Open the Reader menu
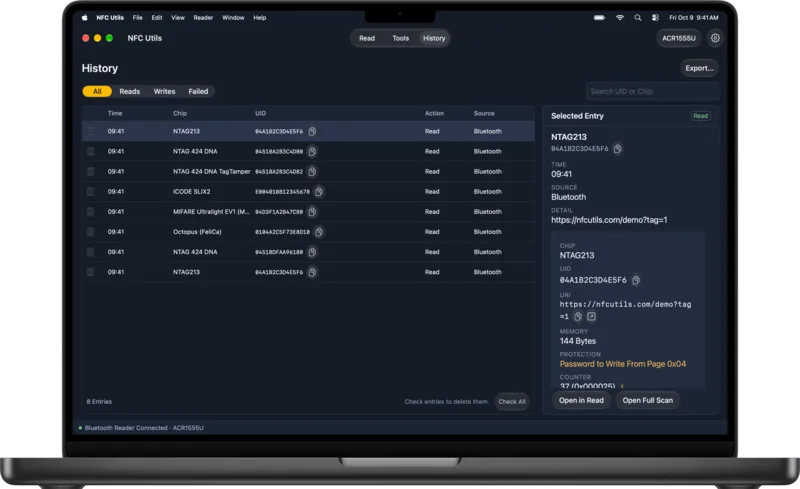The image size is (800, 489). tap(203, 17)
